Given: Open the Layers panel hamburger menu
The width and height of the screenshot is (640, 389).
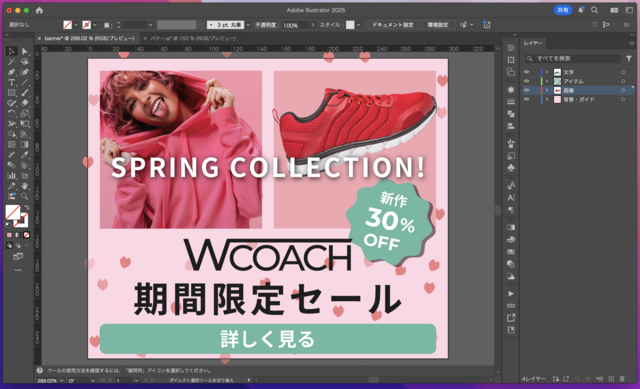Looking at the screenshot, I should click(631, 43).
